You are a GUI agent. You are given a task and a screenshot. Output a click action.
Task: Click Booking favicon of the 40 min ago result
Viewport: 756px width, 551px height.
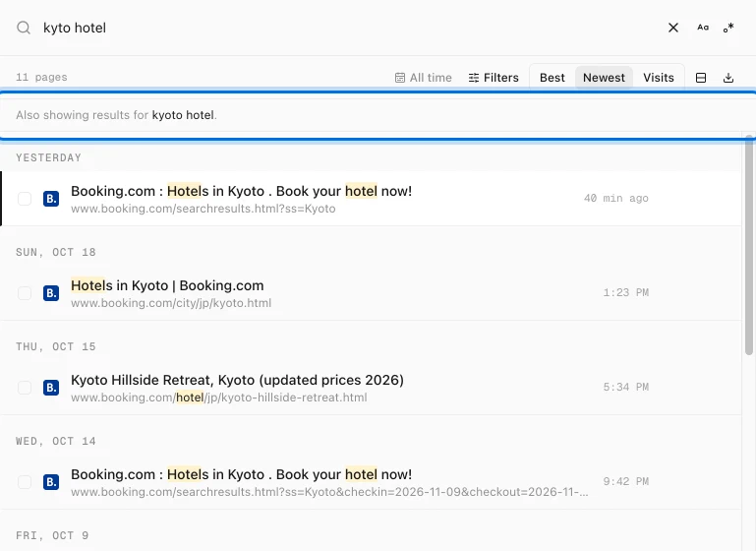(x=51, y=199)
